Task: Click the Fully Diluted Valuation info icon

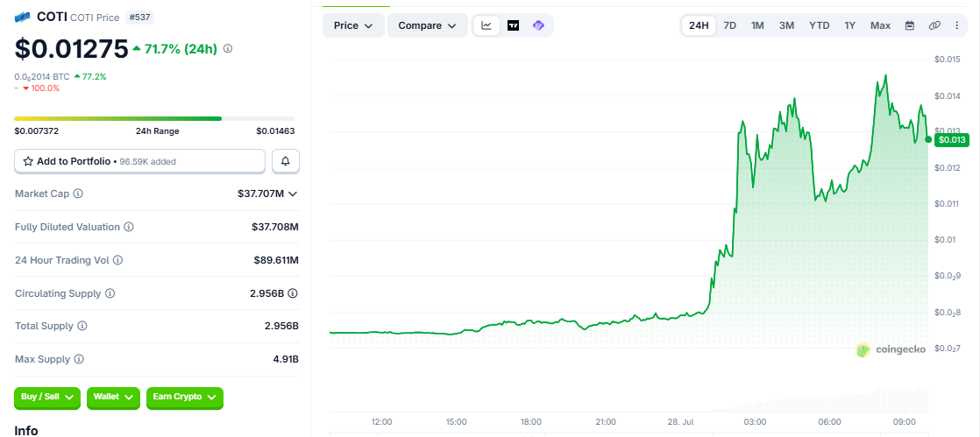Action: (x=129, y=227)
